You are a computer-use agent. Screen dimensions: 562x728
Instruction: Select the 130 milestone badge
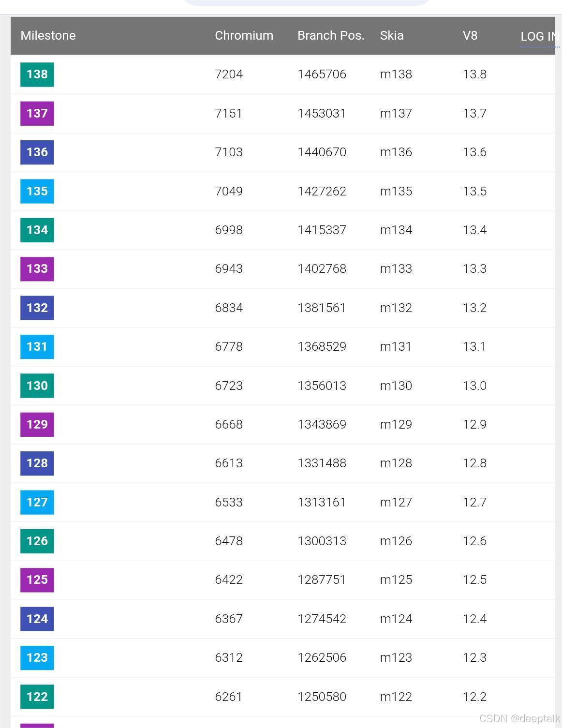pos(37,386)
